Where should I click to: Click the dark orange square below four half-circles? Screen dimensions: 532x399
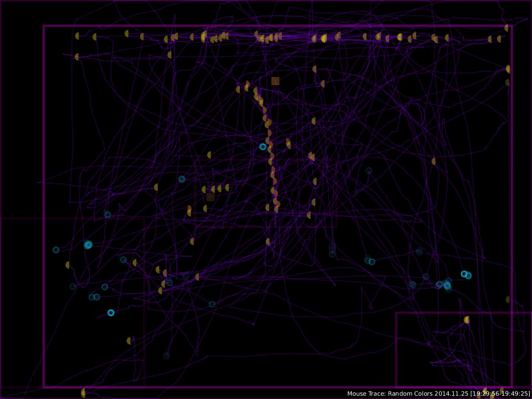point(210,197)
